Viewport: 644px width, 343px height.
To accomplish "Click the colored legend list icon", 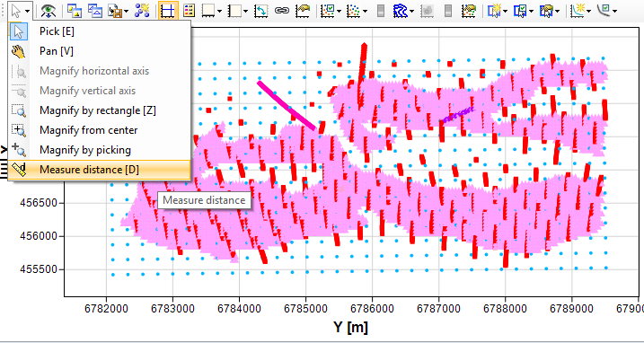I will [189, 10].
